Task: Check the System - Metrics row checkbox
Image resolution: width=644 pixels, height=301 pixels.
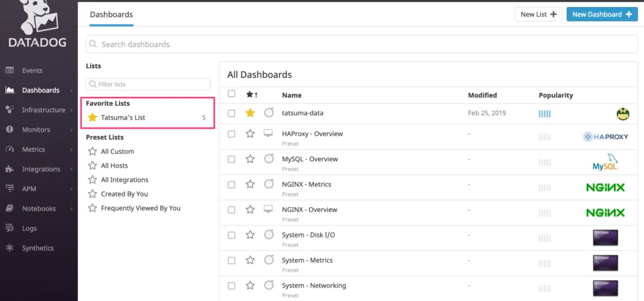Action: (231, 260)
